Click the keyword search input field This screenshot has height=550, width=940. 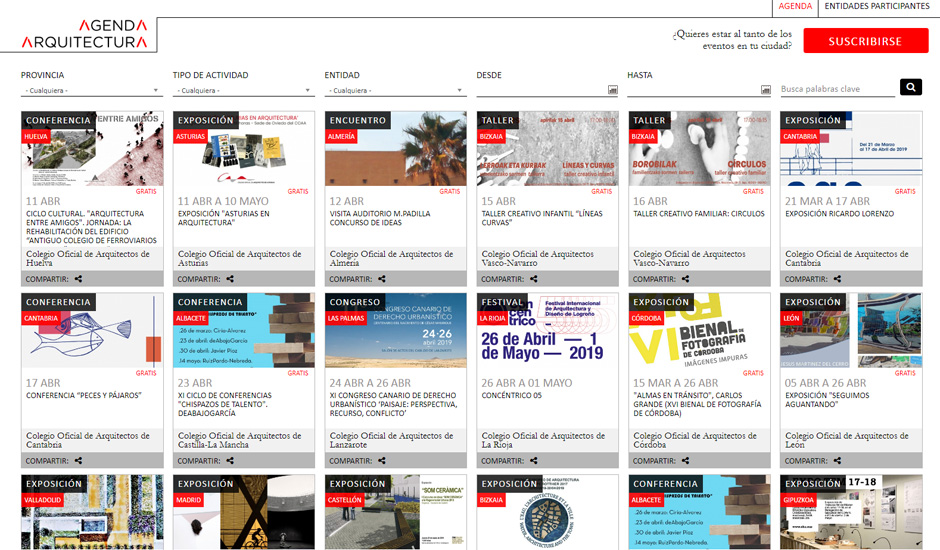pos(836,89)
